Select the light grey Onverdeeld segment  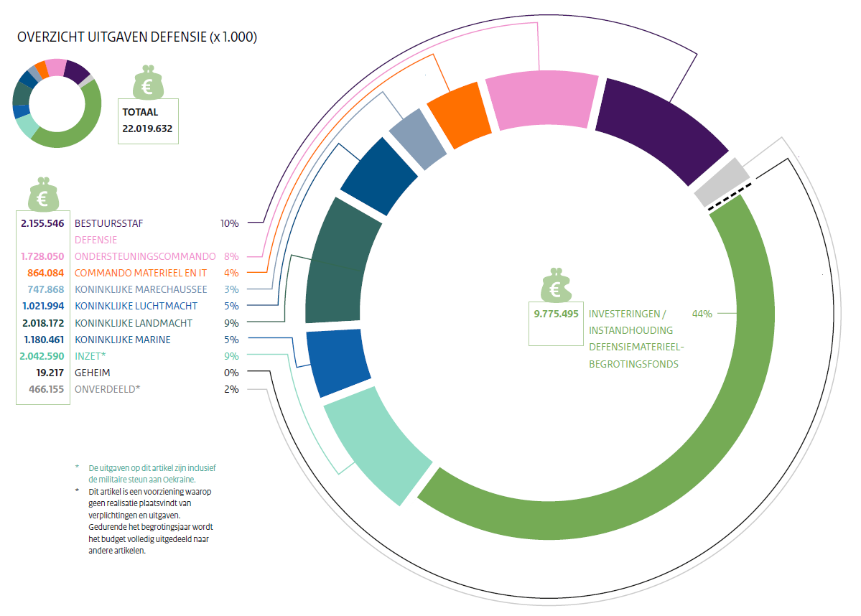[722, 182]
